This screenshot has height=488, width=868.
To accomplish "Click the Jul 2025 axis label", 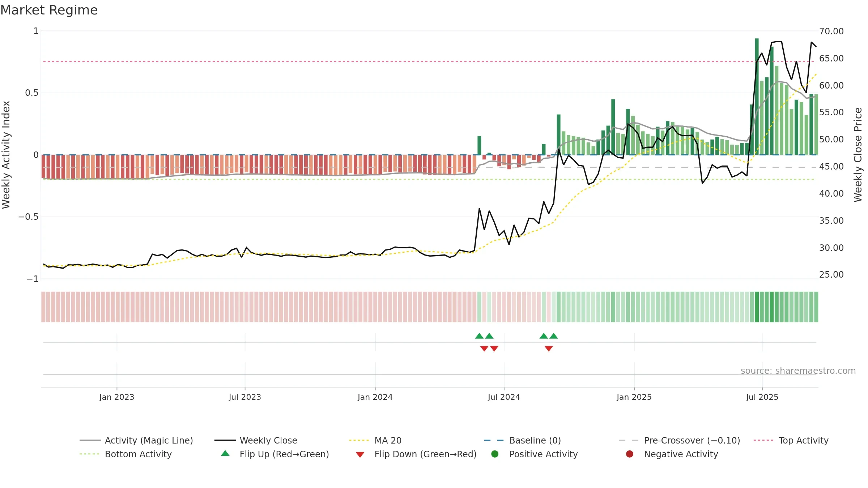I will tap(762, 397).
